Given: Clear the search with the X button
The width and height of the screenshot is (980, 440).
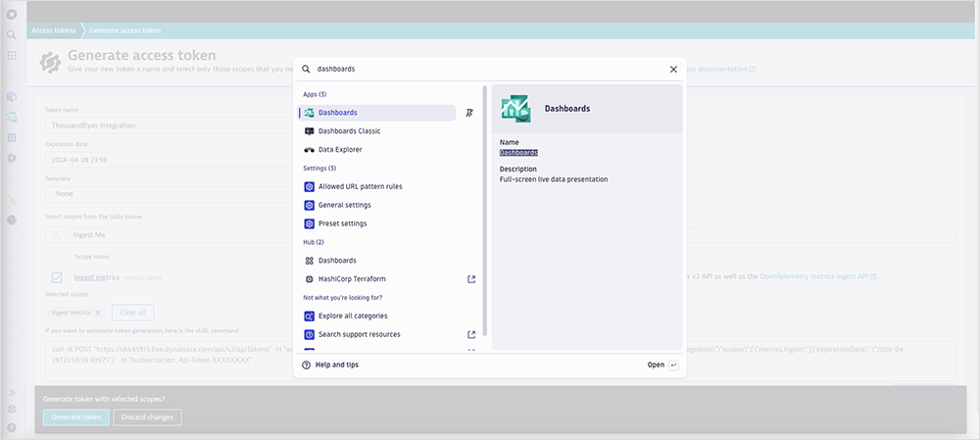Looking at the screenshot, I should [x=673, y=70].
